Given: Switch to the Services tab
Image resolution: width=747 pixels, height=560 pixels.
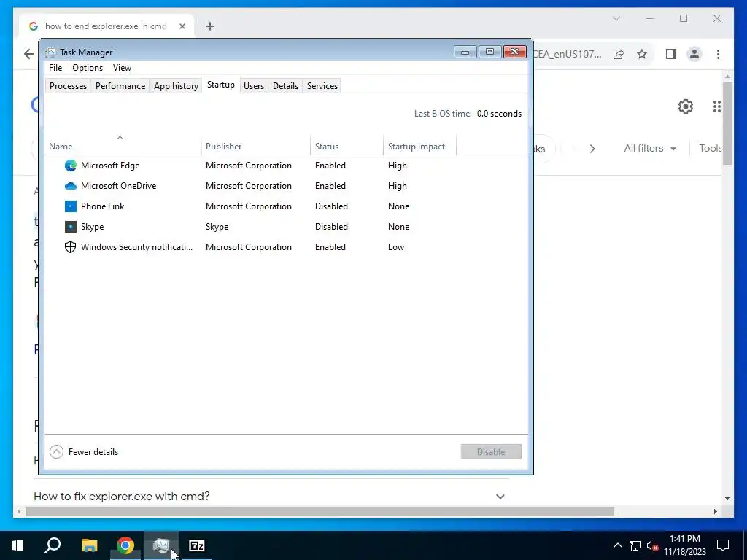Looking at the screenshot, I should click(322, 86).
